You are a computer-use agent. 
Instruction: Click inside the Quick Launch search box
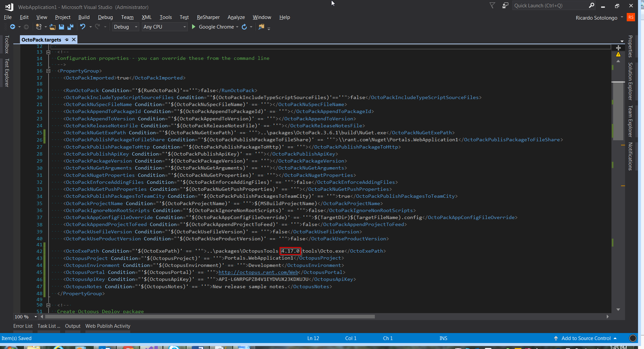pyautogui.click(x=550, y=5)
